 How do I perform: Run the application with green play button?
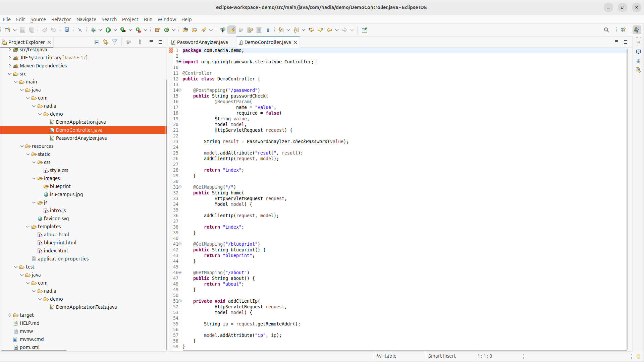[108, 30]
